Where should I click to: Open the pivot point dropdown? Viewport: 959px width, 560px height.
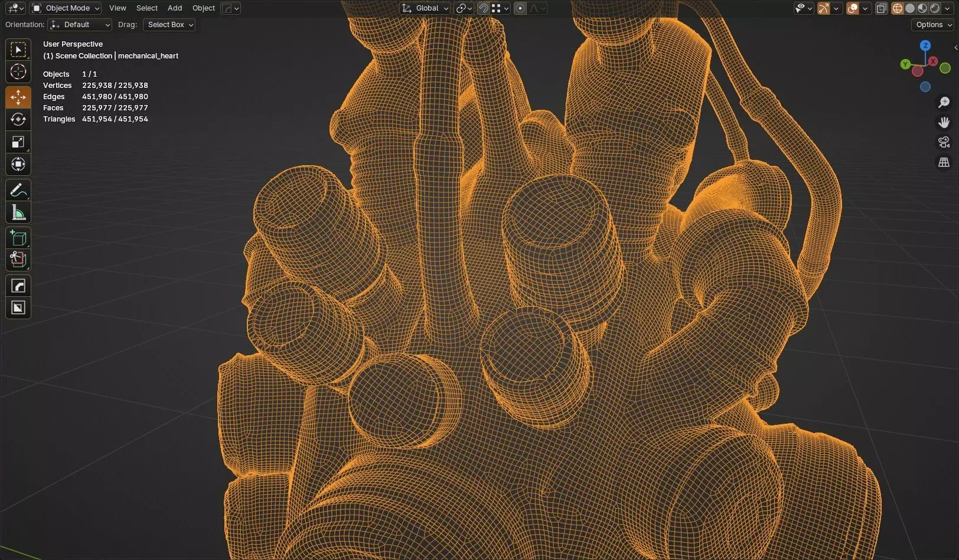(464, 8)
